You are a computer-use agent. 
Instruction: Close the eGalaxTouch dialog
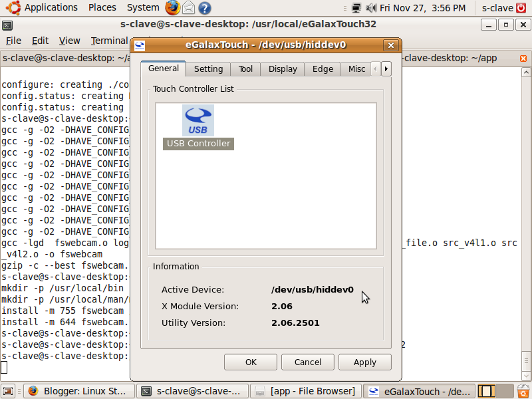[x=391, y=45]
